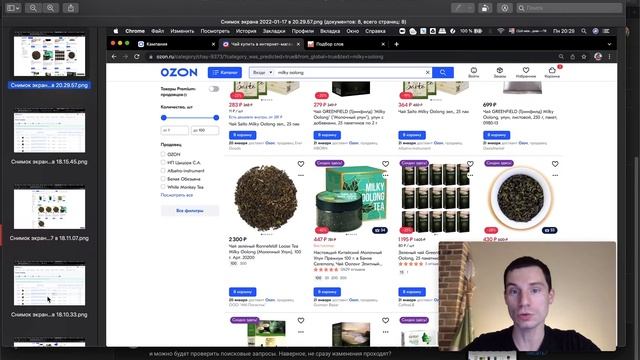Image resolution: width=640 pixels, height=360 pixels.
Task: Click the Все фильтры button
Action: tap(190, 211)
